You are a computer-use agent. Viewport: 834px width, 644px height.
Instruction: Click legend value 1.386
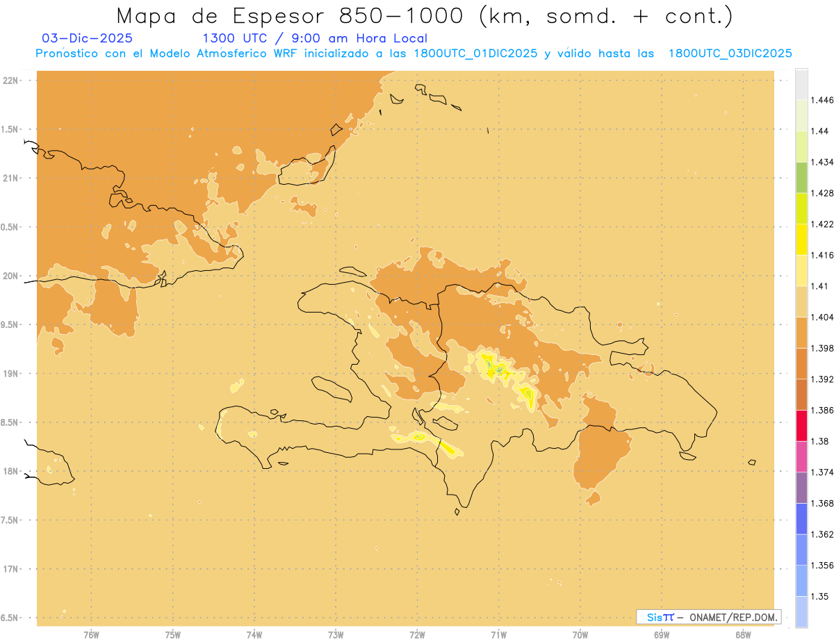(x=821, y=411)
